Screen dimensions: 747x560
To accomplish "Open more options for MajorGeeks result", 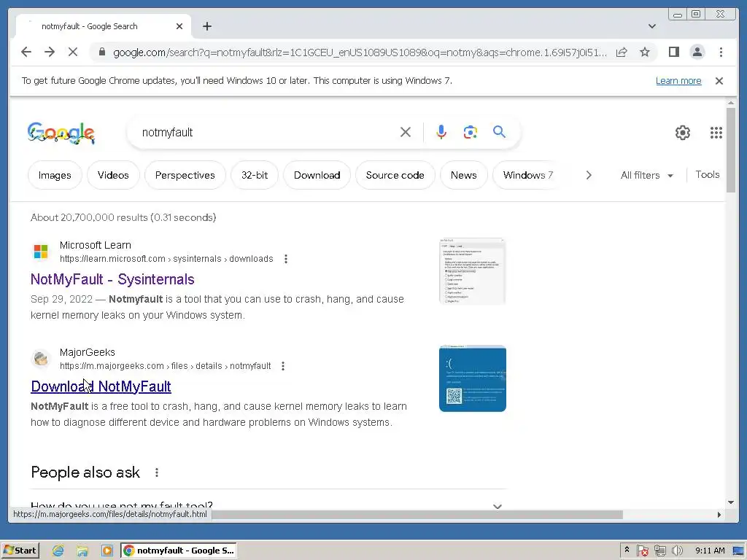I will [x=282, y=366].
